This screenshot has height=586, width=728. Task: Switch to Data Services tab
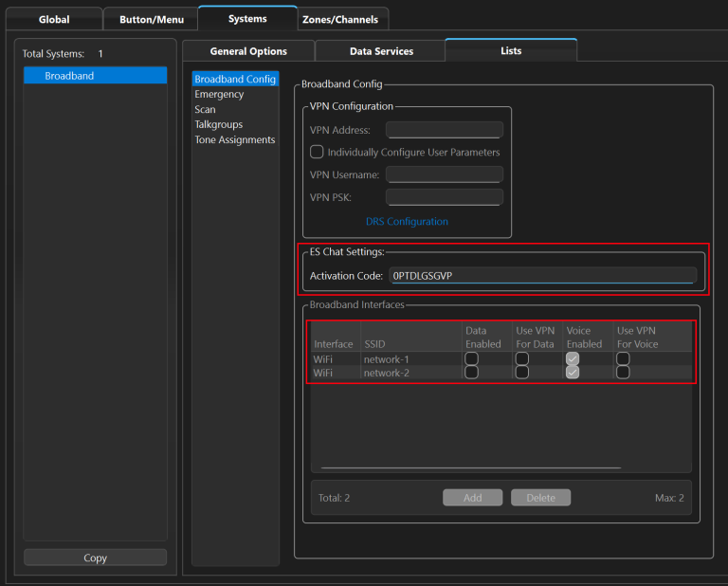(381, 51)
